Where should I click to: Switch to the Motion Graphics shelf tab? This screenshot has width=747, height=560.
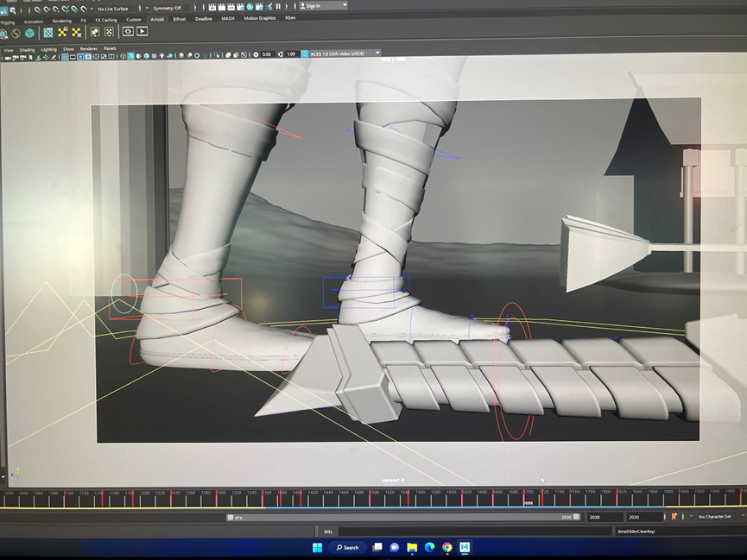click(x=260, y=18)
